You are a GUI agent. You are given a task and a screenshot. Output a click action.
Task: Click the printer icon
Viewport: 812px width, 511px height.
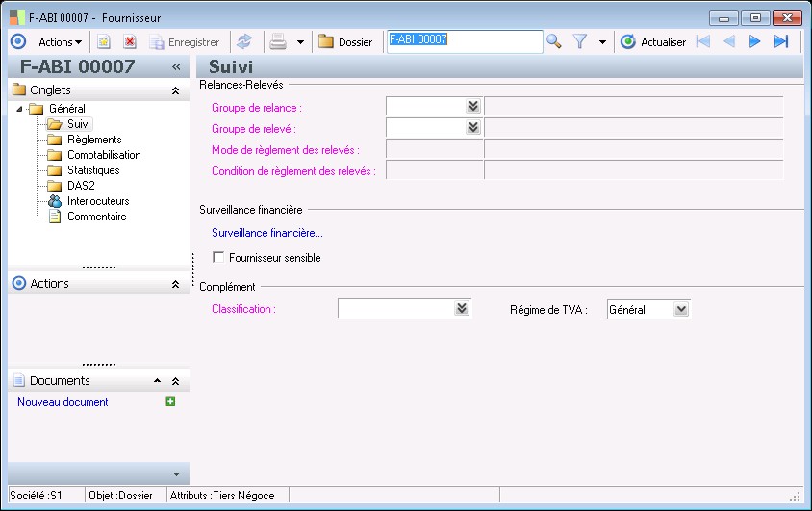point(278,42)
